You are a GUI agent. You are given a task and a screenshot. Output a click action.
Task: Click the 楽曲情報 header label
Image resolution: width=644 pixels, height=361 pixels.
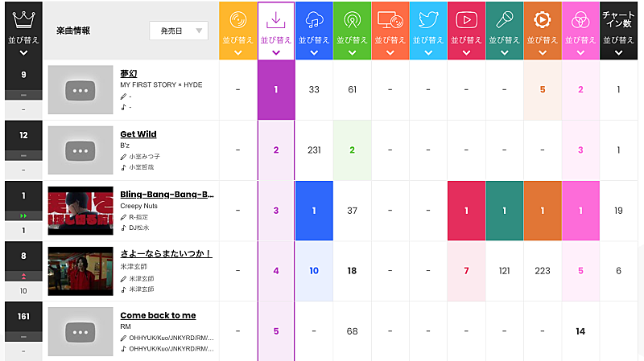click(73, 31)
